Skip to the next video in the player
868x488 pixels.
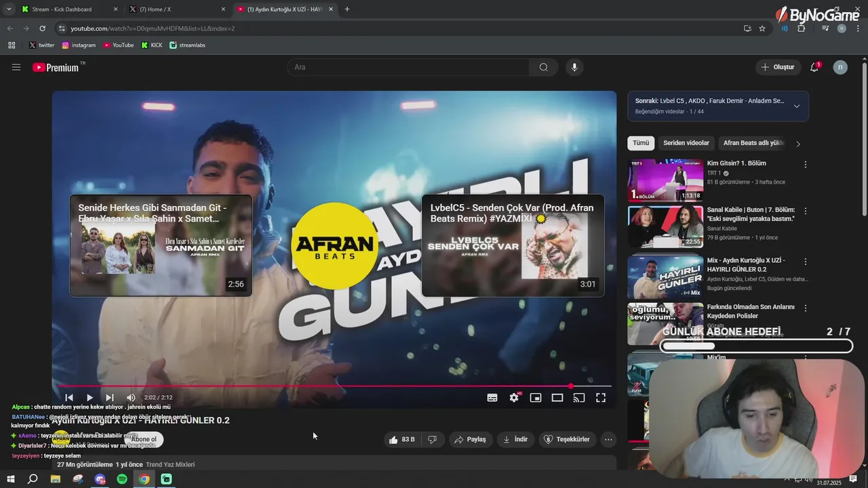(x=110, y=398)
